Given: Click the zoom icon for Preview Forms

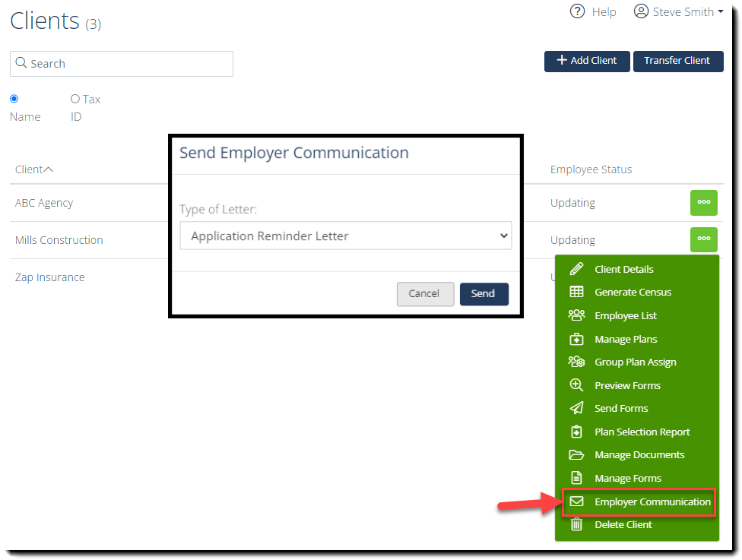Looking at the screenshot, I should 576,385.
